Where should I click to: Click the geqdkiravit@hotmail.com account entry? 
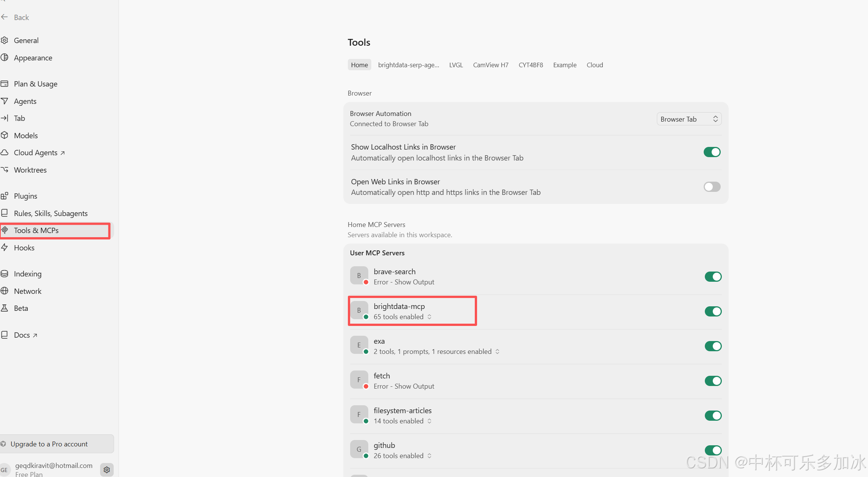[x=54, y=466]
